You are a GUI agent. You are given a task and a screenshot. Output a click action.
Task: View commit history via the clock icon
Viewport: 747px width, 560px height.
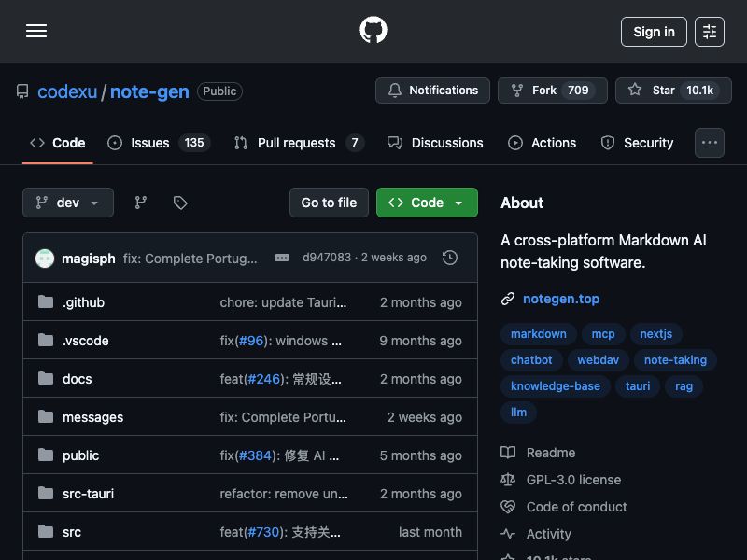450,258
